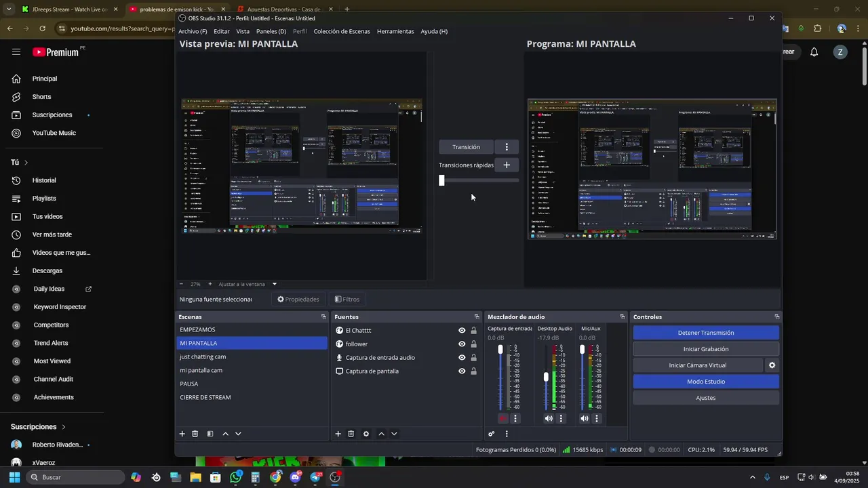Open options dots for Mic/Aux channel

point(597,419)
